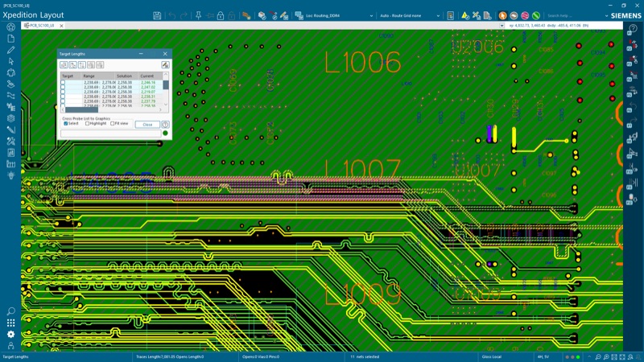The image size is (644, 362).
Task: Click the Redo arrow in top toolbar
Action: coord(184,15)
